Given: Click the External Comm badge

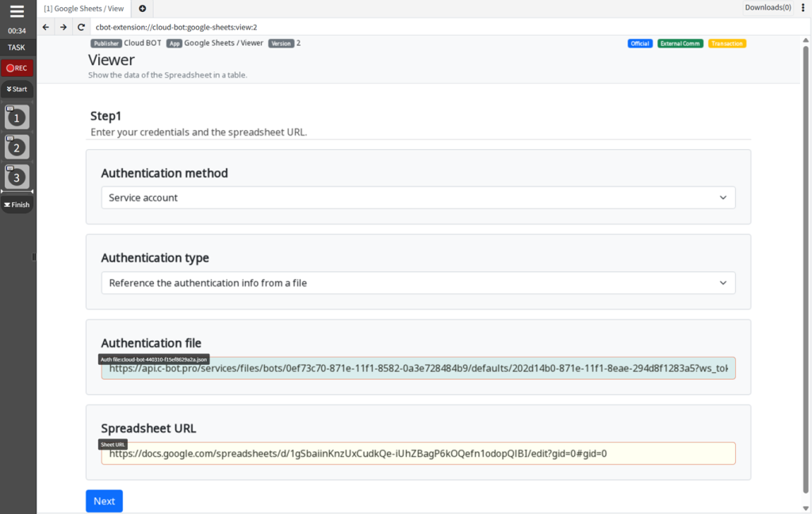Looking at the screenshot, I should (x=680, y=44).
